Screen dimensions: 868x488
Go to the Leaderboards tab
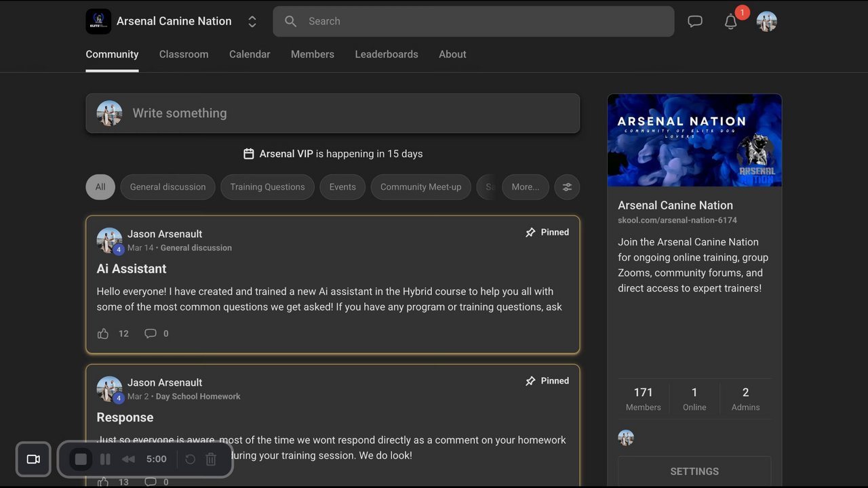pyautogui.click(x=387, y=54)
